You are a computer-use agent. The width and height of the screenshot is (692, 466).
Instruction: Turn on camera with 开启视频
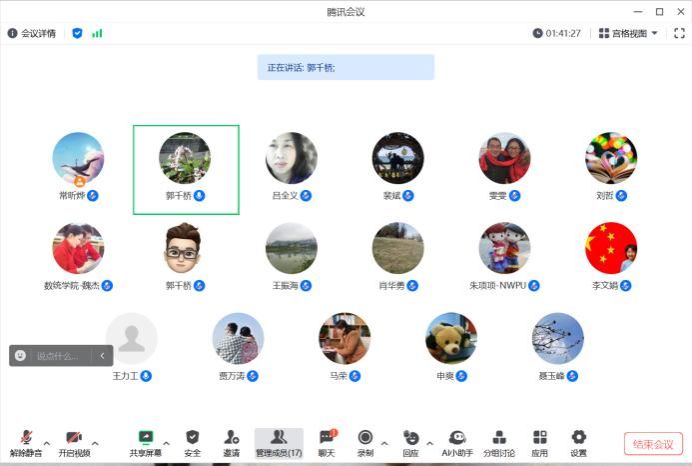coord(73,441)
